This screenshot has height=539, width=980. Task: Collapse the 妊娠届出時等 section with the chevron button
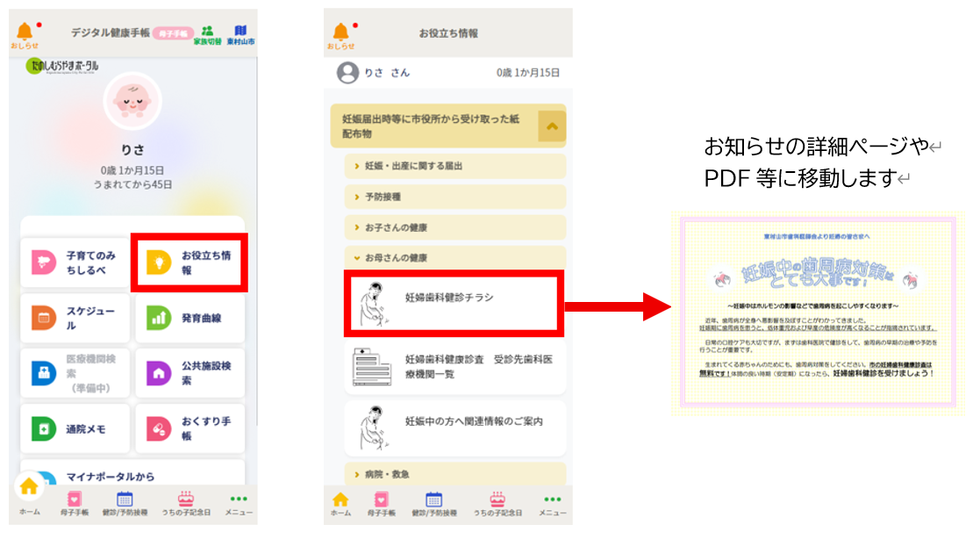552,126
